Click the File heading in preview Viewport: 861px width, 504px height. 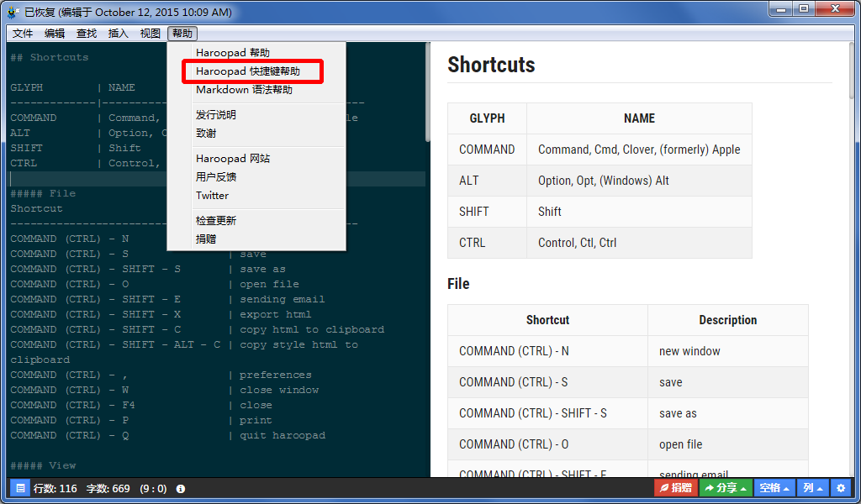pos(458,284)
